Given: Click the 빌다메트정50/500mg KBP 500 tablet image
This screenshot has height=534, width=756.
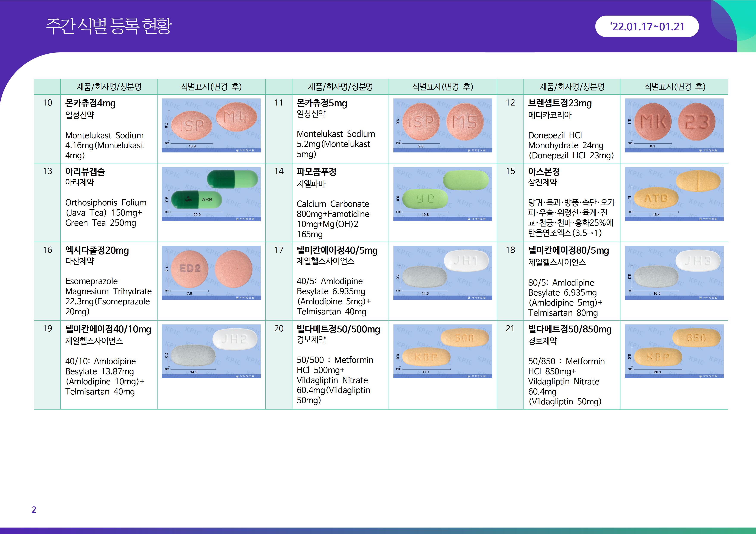Looking at the screenshot, I should click(x=442, y=351).
